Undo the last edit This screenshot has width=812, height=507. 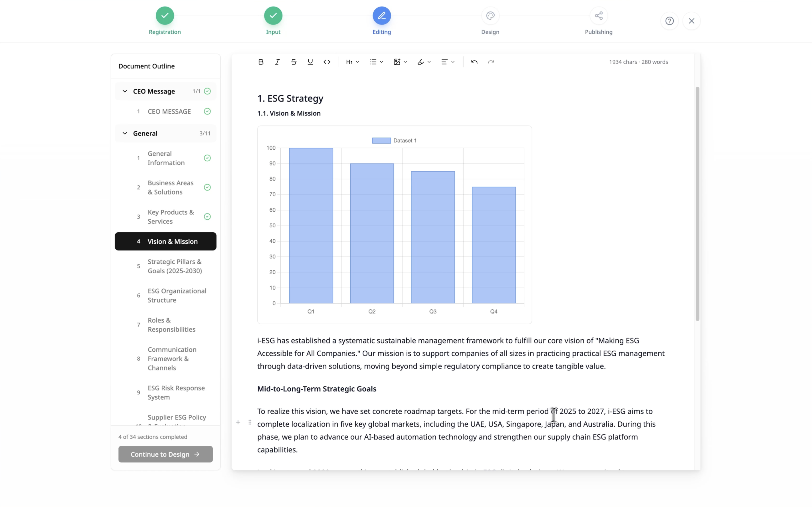(x=474, y=62)
